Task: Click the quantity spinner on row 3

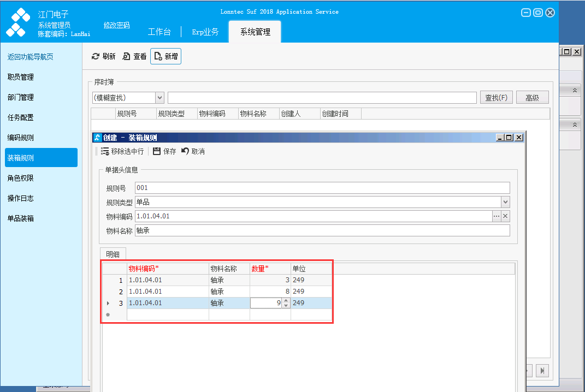Action: pos(286,303)
